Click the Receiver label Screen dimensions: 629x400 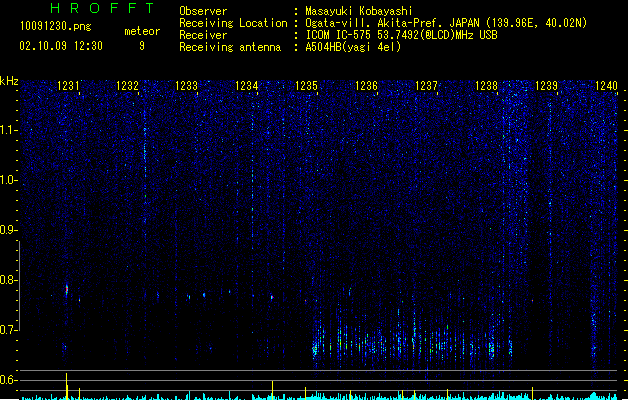coord(203,35)
